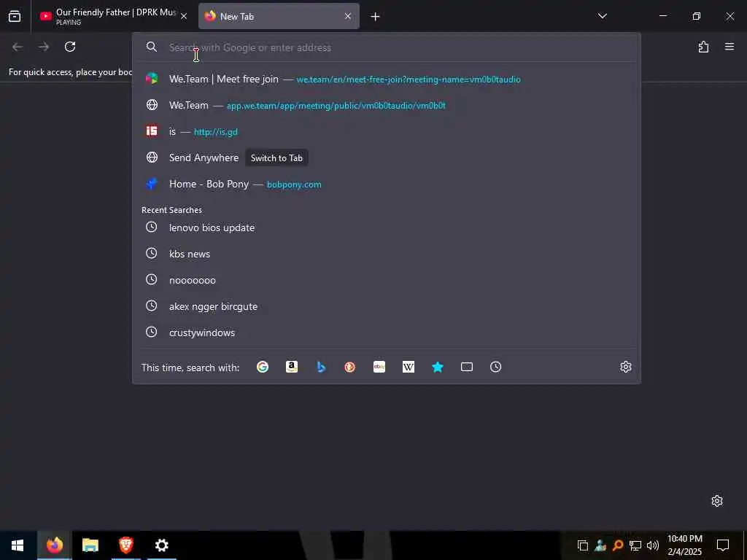
Task: Search open tabs using the tab icon
Action: click(467, 367)
